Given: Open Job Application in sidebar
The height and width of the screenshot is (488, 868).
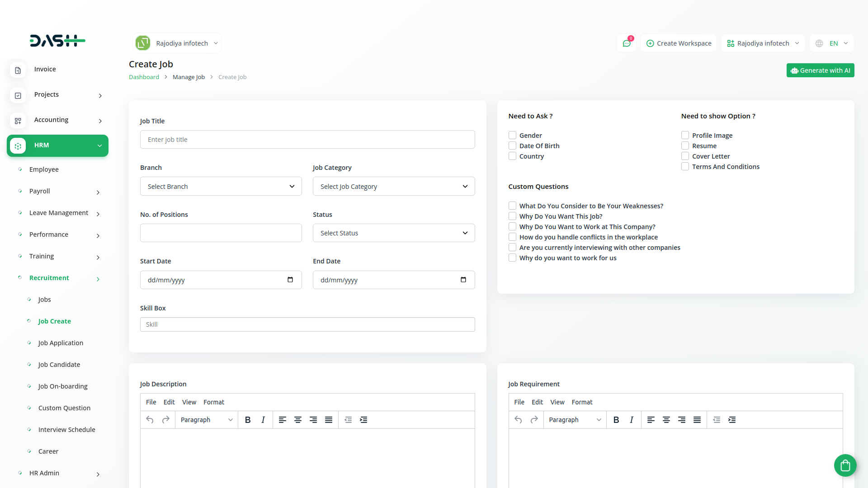Looking at the screenshot, I should [61, 343].
